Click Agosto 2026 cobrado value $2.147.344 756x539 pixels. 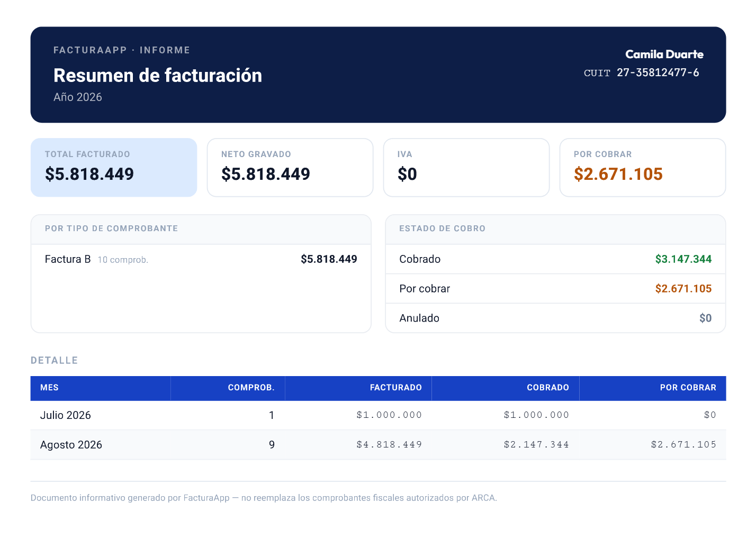click(x=536, y=445)
